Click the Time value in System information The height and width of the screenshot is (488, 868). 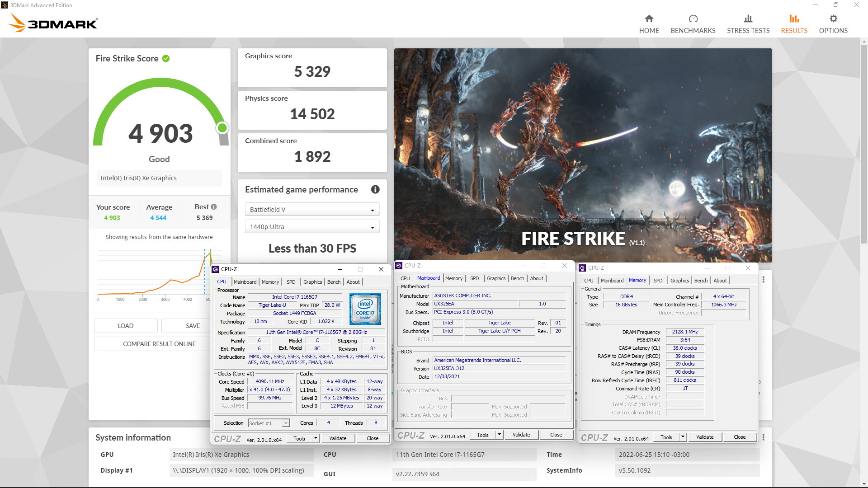pyautogui.click(x=687, y=455)
